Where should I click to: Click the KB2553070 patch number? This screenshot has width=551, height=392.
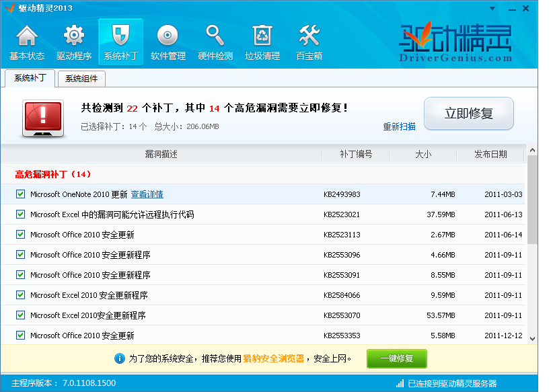pyautogui.click(x=342, y=315)
